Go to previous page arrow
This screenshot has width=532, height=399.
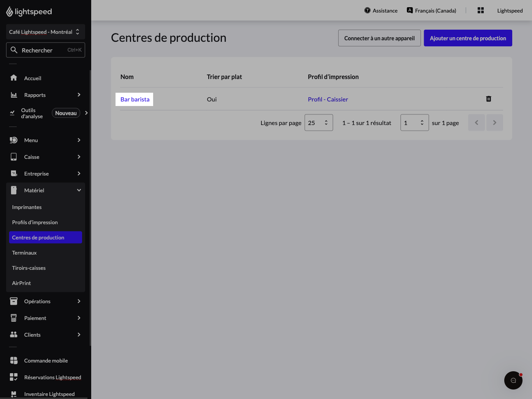click(477, 122)
